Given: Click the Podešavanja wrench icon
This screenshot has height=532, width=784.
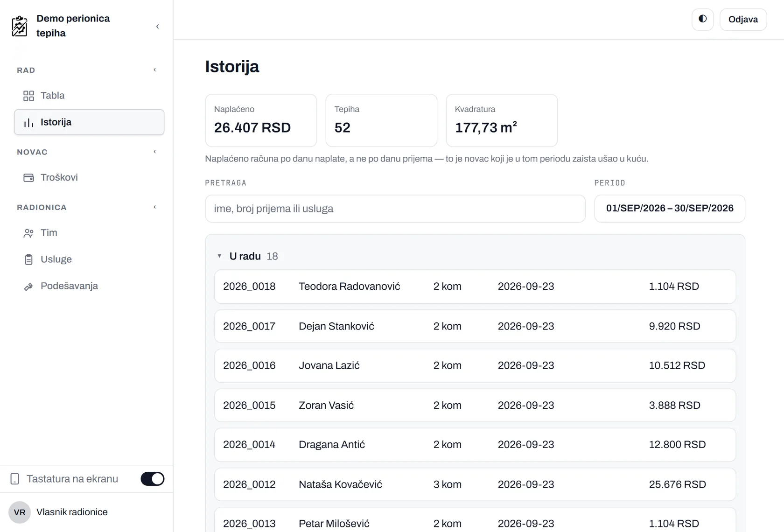Looking at the screenshot, I should click(x=28, y=286).
